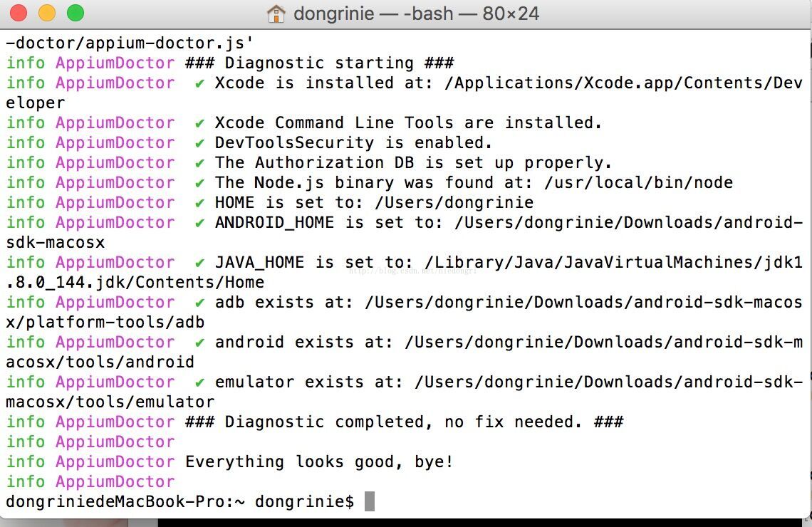
Task: Click the text 'ANDROID_HOME is set to:'
Action: point(329,223)
